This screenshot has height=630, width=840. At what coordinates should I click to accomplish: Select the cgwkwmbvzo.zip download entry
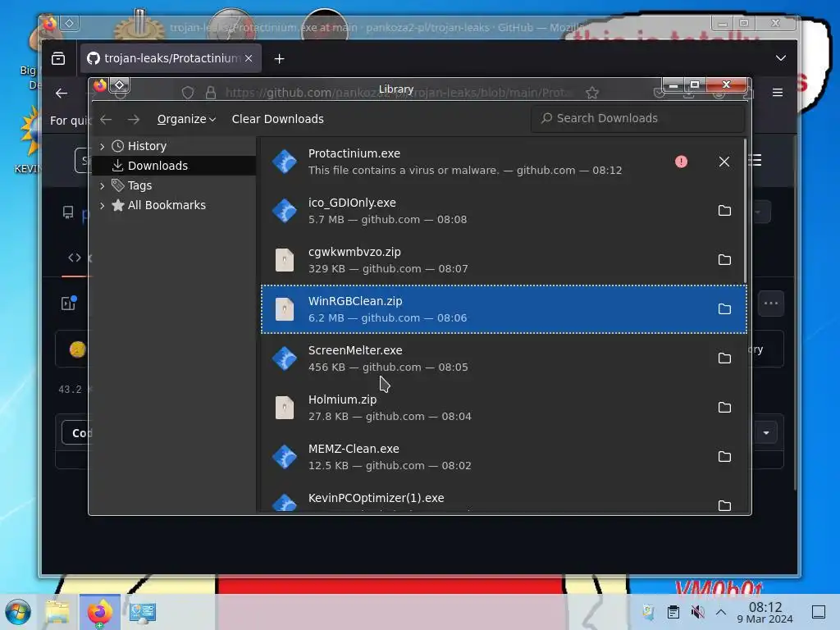tap(503, 260)
